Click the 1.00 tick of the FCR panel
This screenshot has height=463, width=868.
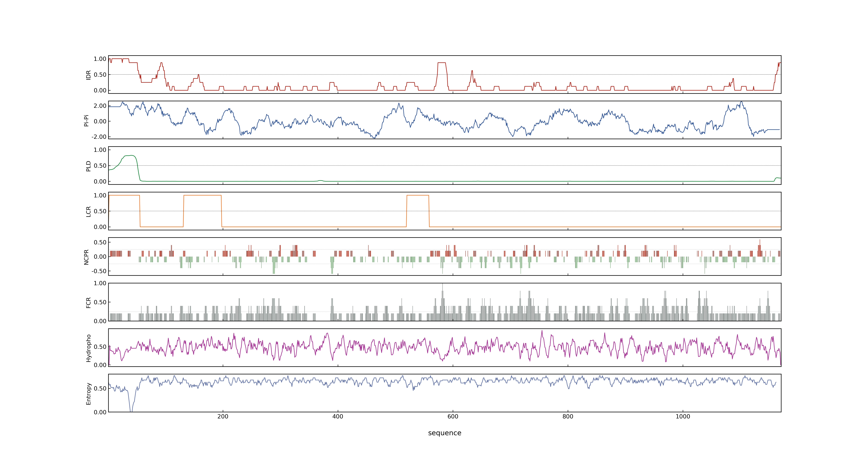(100, 283)
